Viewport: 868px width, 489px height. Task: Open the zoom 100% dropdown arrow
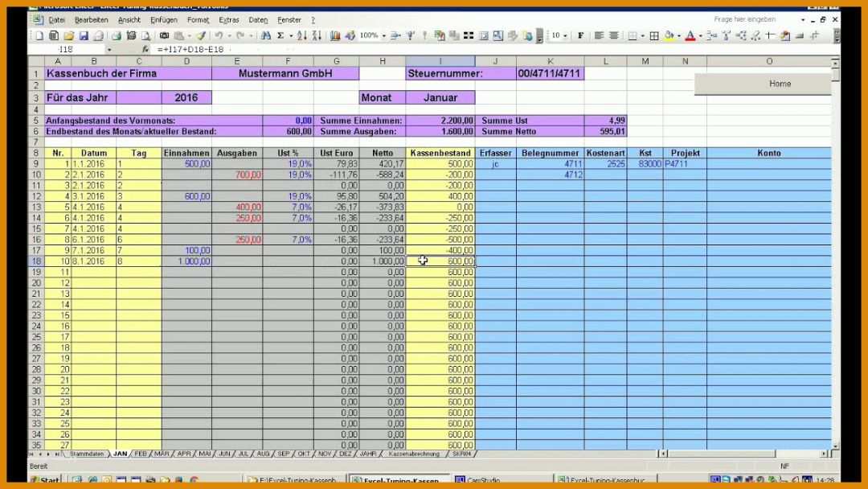pyautogui.click(x=383, y=35)
